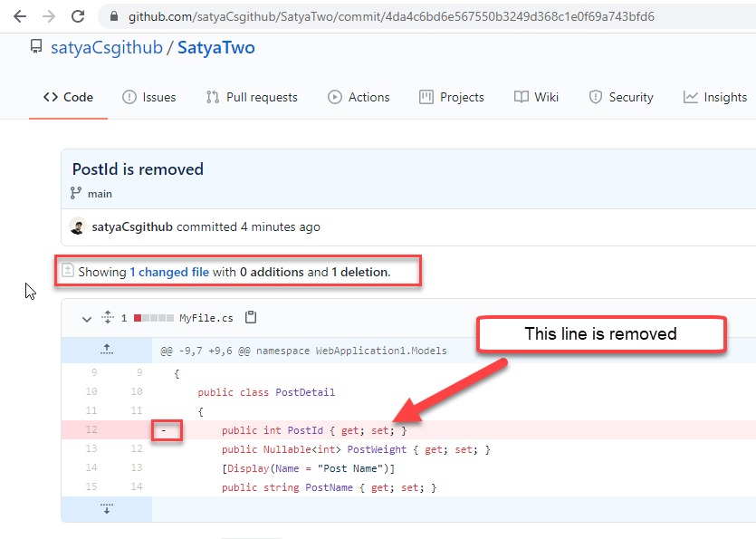Click the browser URL address field
756x539 pixels.
[391, 16]
